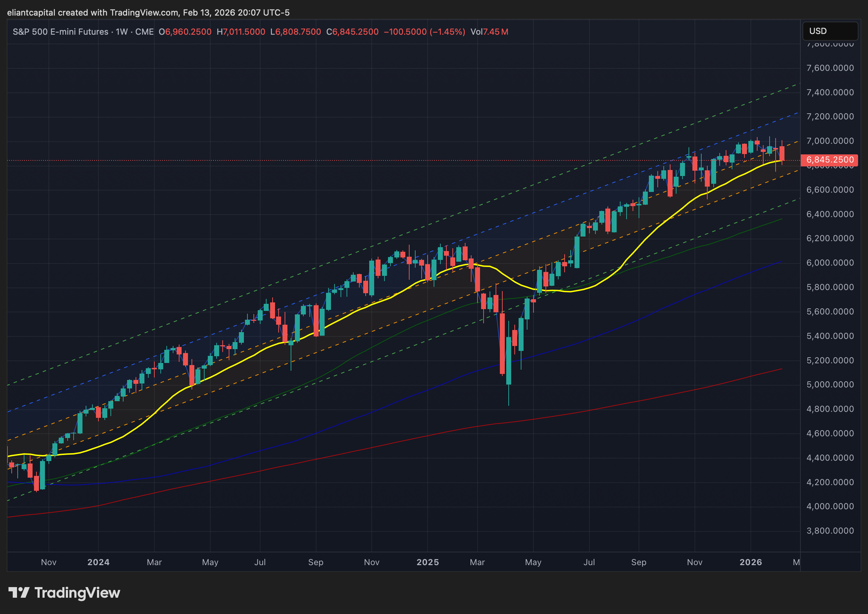The width and height of the screenshot is (868, 614).
Task: Click the 2026 label on time axis
Action: pyautogui.click(x=750, y=562)
